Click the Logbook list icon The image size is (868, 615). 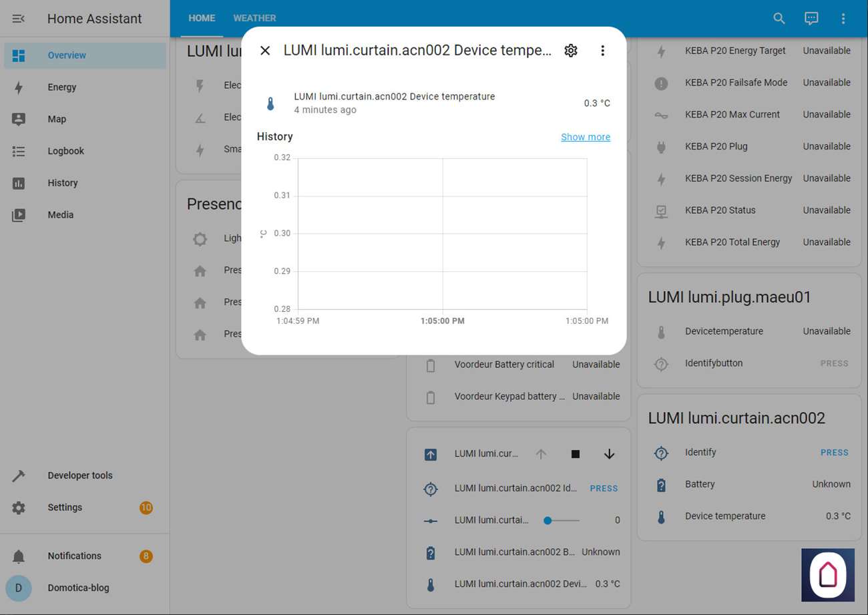click(19, 151)
